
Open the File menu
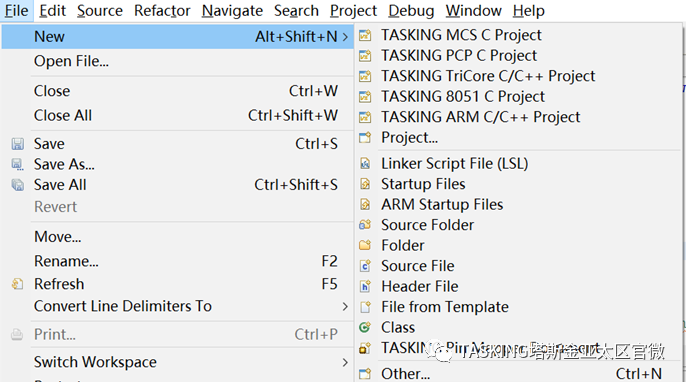(x=17, y=11)
